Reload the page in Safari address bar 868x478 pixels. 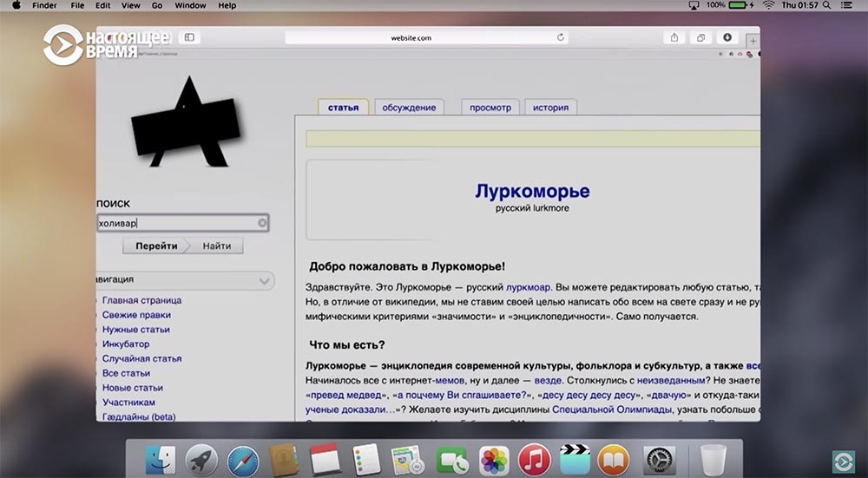point(560,37)
